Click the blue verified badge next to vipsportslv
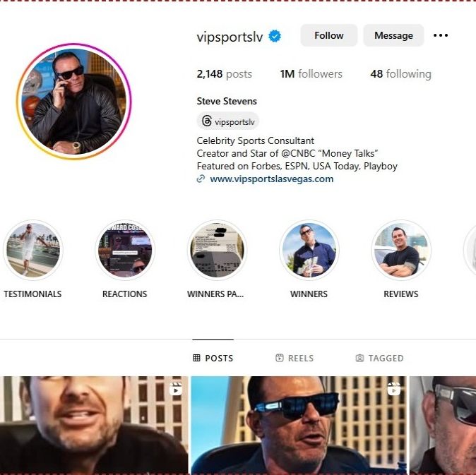The height and width of the screenshot is (475, 476). pos(275,37)
